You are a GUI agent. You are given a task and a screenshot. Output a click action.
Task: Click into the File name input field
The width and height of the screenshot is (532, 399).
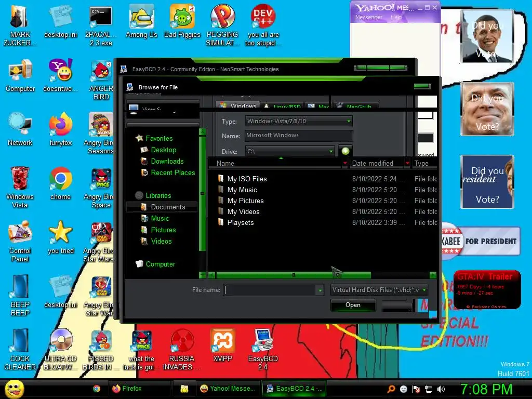[270, 290]
